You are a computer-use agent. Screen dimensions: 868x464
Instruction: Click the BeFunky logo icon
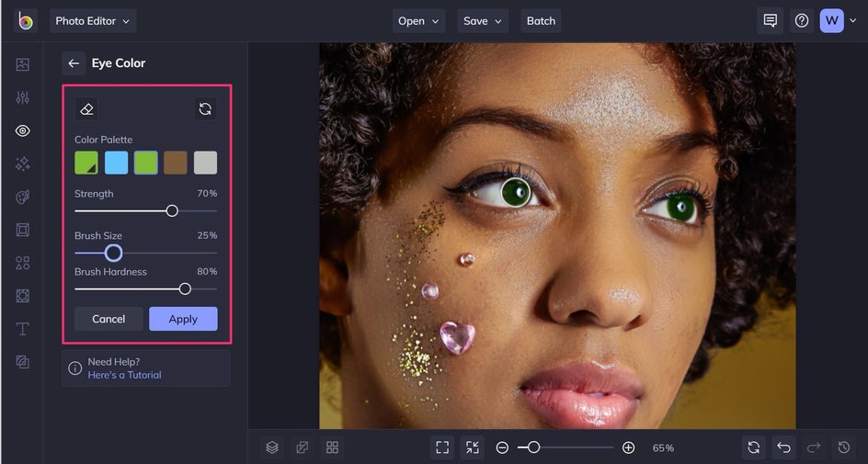pyautogui.click(x=25, y=21)
